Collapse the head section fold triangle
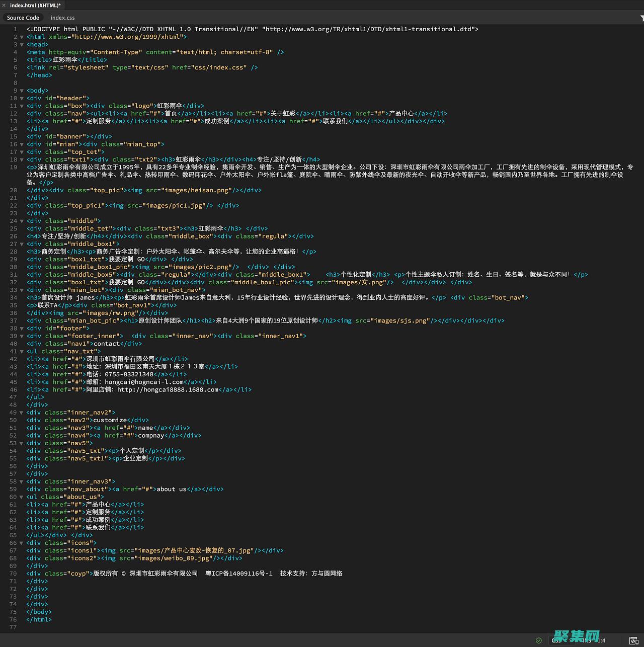Screen dimensions: 644x647 21,44
